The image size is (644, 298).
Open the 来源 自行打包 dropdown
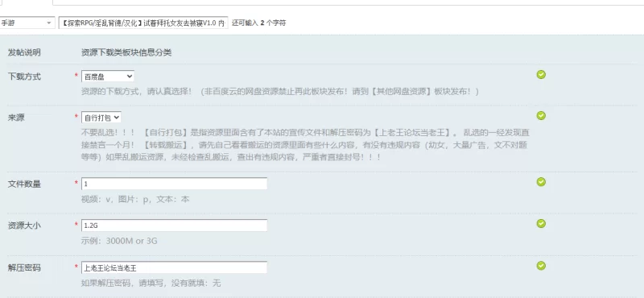(x=101, y=118)
